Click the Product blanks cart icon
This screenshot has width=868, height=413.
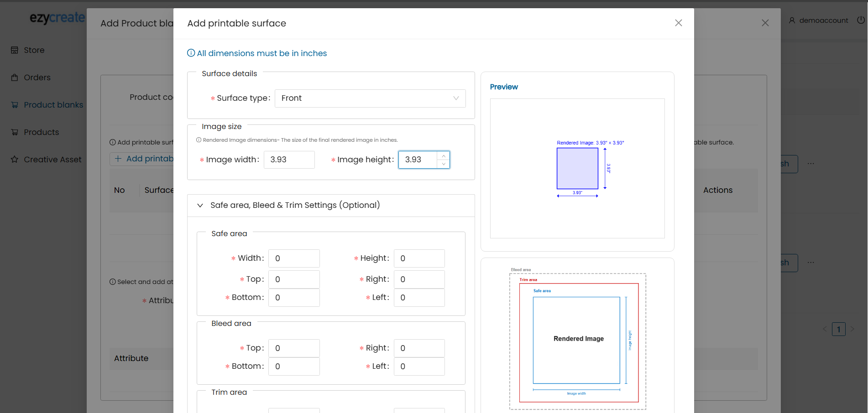15,105
